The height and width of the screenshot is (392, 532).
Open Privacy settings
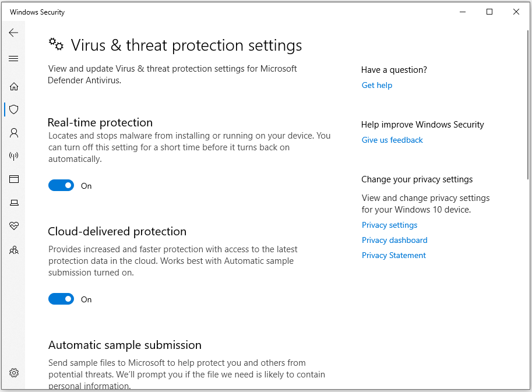click(x=389, y=225)
